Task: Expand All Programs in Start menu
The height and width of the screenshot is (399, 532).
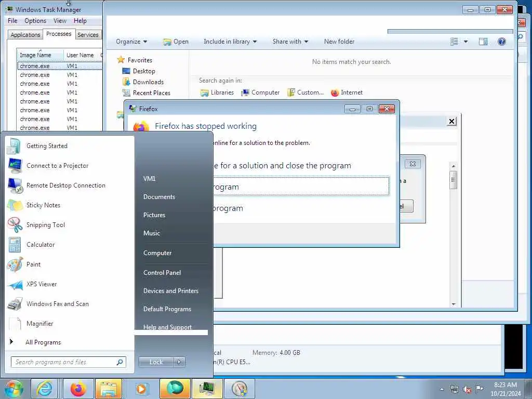Action: 43,342
